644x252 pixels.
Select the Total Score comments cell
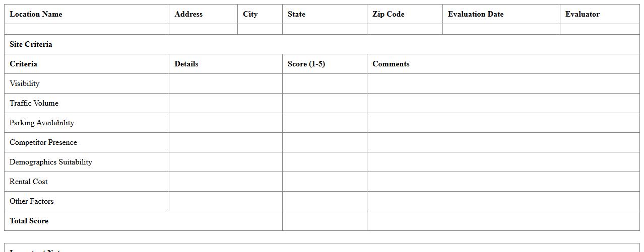pos(503,221)
